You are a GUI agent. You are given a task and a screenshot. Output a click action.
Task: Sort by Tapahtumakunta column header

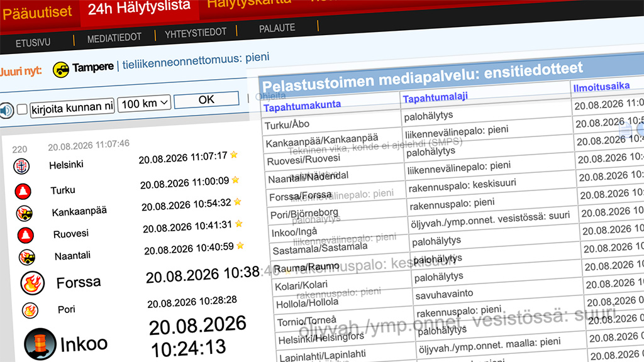pos(302,106)
